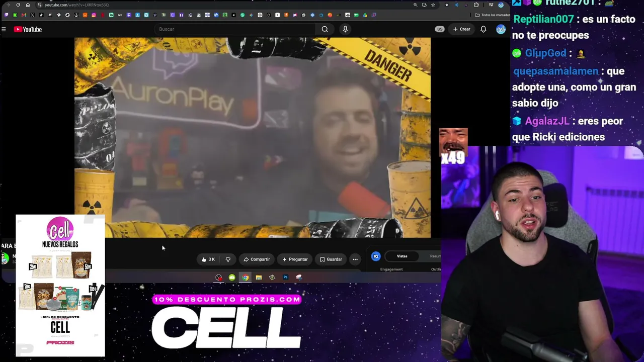Focus the Buscar search field
644x362 pixels.
(235, 29)
